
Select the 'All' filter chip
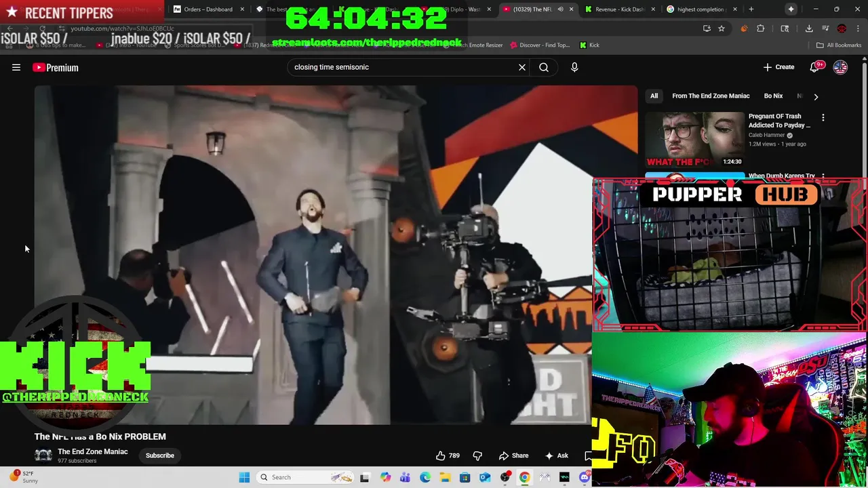point(654,96)
